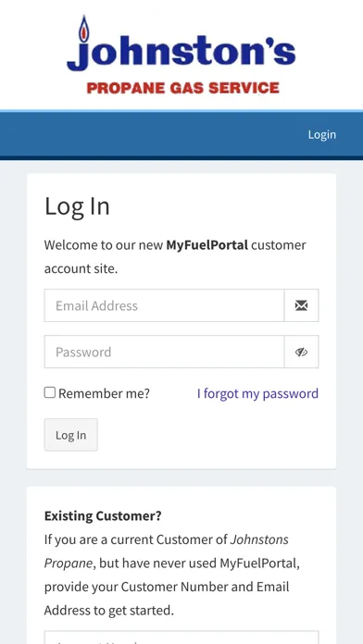Click "Welcome to our new" intro text
Screen dimensions: 363x644
tap(104, 245)
